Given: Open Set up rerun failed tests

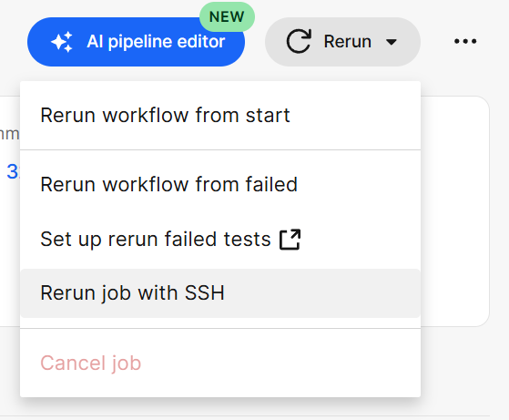Looking at the screenshot, I should click(220, 240).
